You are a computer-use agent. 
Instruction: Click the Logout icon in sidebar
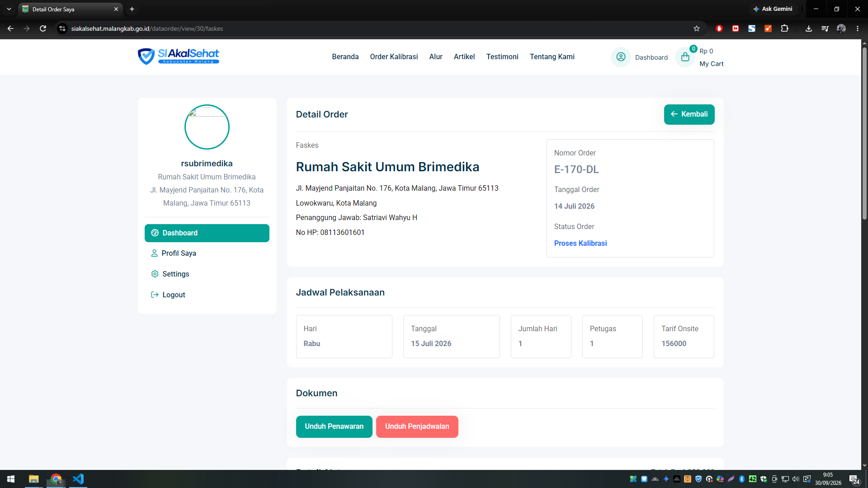pyautogui.click(x=155, y=295)
